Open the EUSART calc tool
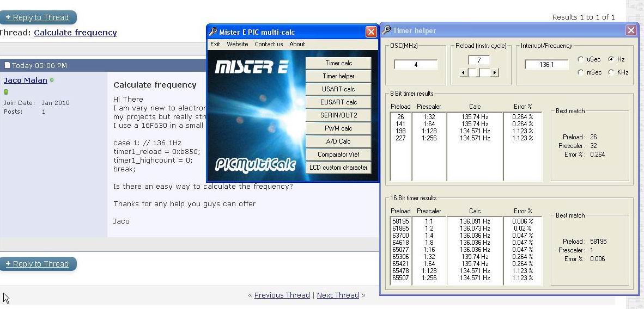644x309 pixels. coord(338,102)
